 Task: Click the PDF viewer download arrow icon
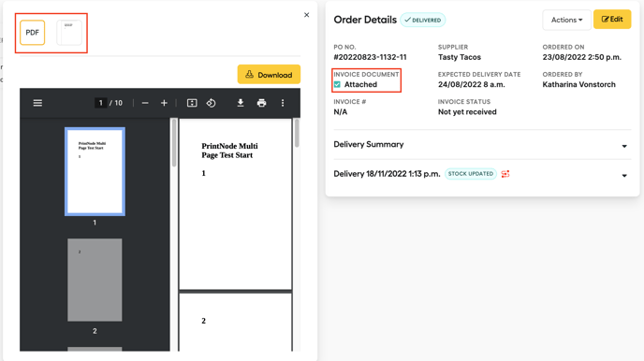coord(241,103)
